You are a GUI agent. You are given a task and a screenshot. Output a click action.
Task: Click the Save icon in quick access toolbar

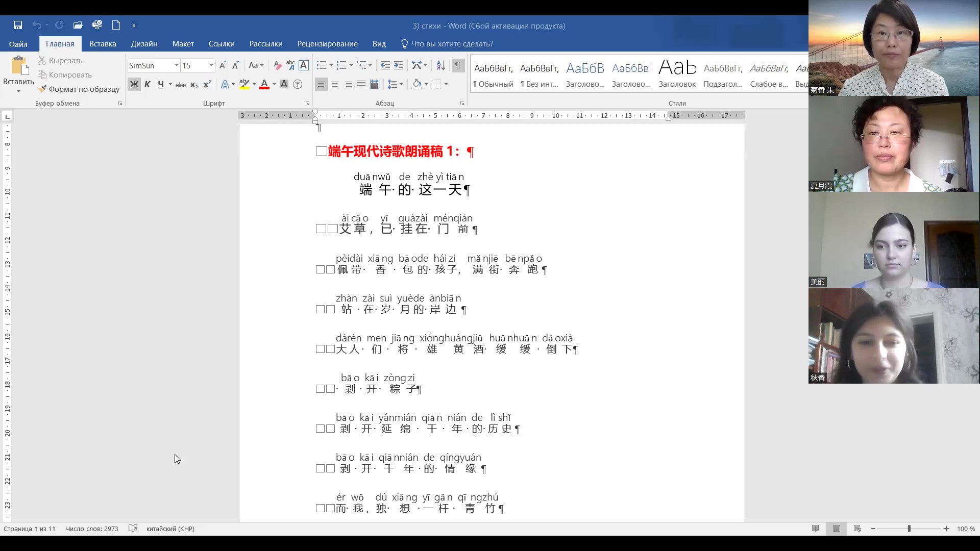tap(18, 25)
